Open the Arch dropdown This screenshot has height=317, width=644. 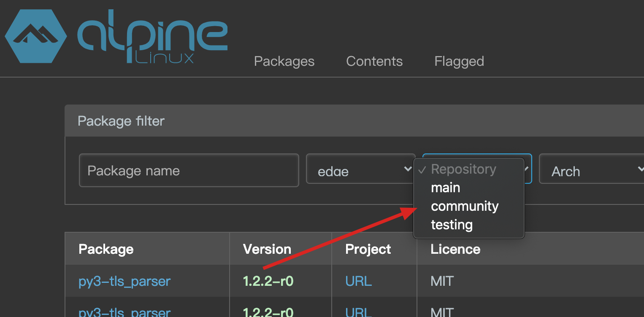coord(592,169)
